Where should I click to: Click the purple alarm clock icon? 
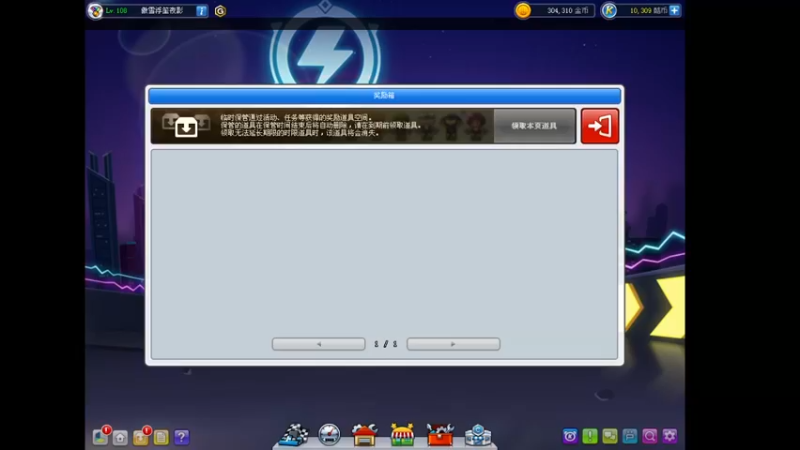coord(570,436)
